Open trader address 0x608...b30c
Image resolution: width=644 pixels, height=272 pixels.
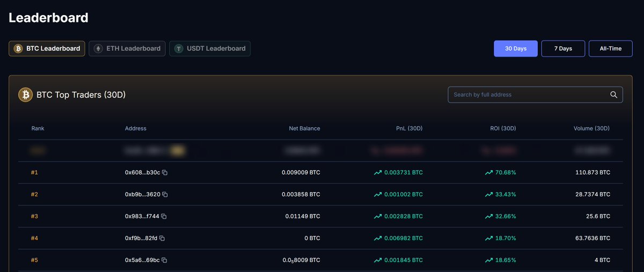tap(142, 173)
